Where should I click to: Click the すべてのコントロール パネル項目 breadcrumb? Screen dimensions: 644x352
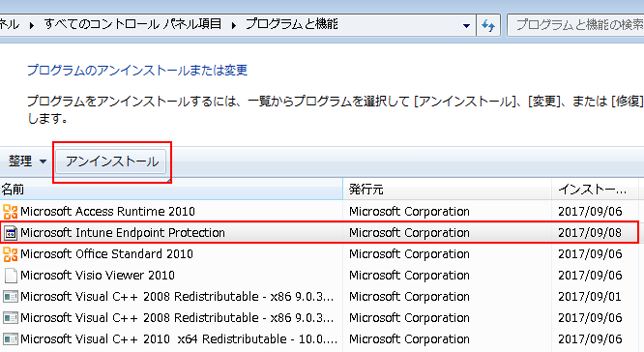point(132,24)
